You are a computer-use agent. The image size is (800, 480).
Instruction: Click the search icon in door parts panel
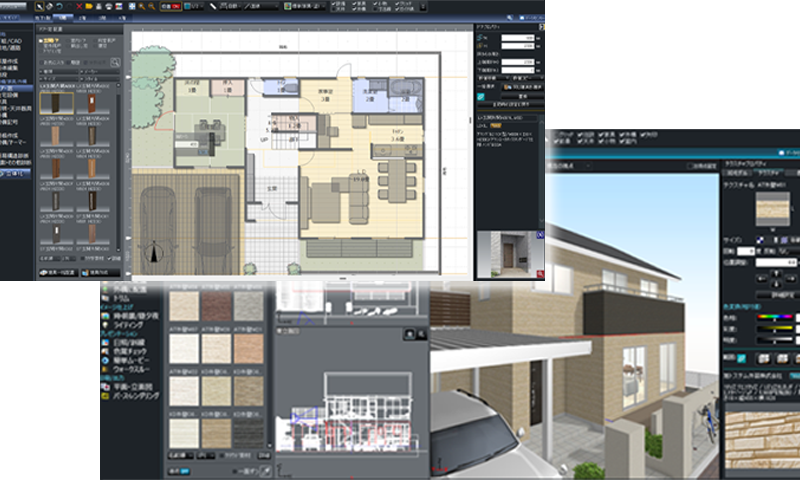[x=116, y=61]
